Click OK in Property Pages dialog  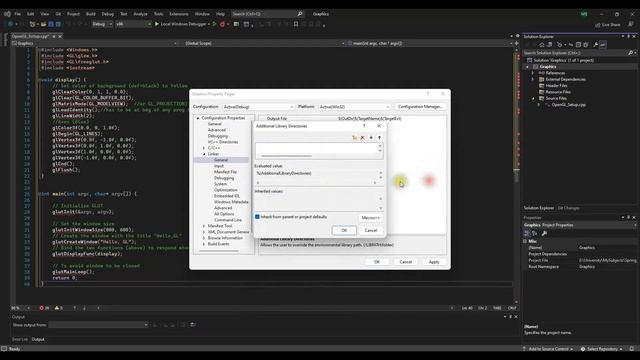377,262
